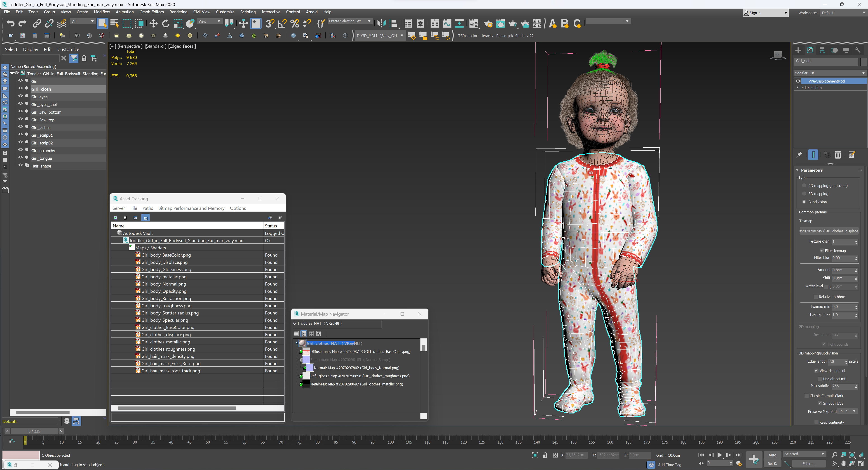Click the Sign In button

tap(765, 13)
